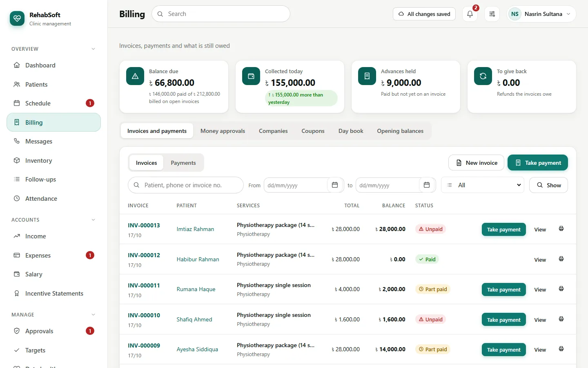The height and width of the screenshot is (368, 588).
Task: Open the display settings sliders icon
Action: point(492,14)
